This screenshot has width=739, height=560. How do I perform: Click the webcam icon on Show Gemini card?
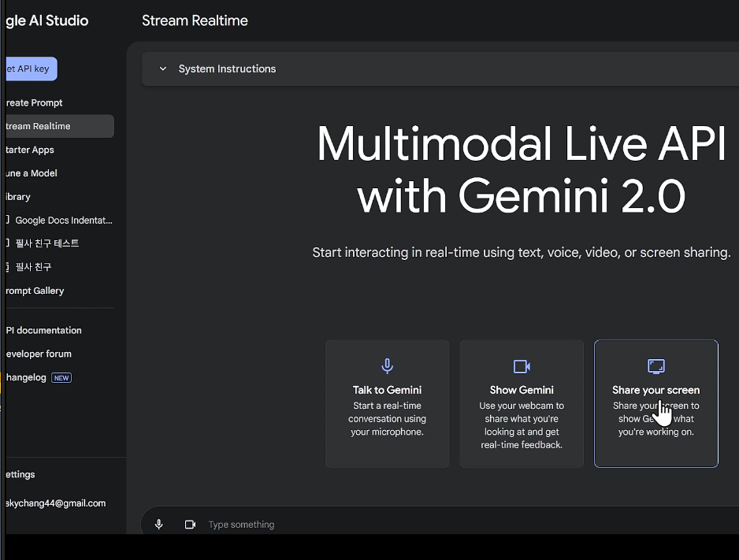click(522, 366)
